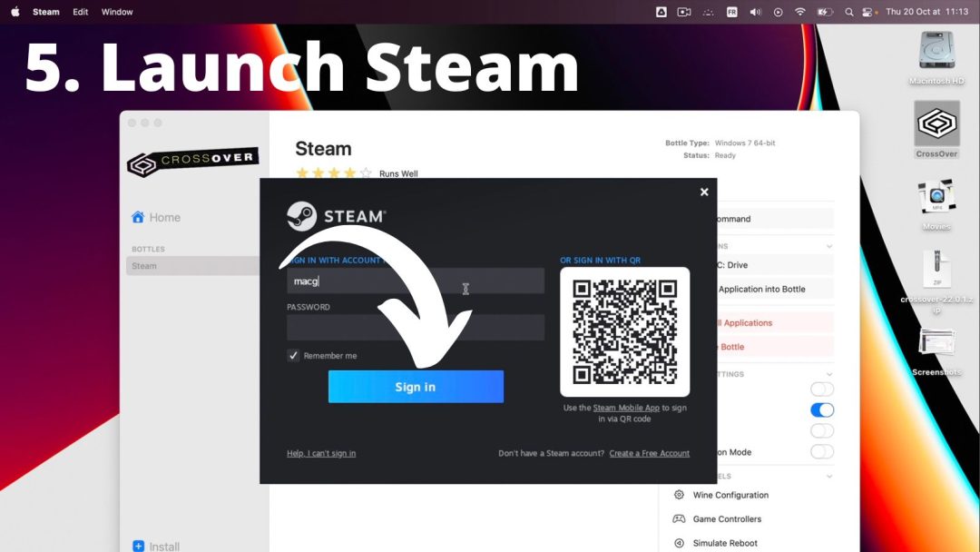
Task: Click the account name field containing macg
Action: coord(416,281)
